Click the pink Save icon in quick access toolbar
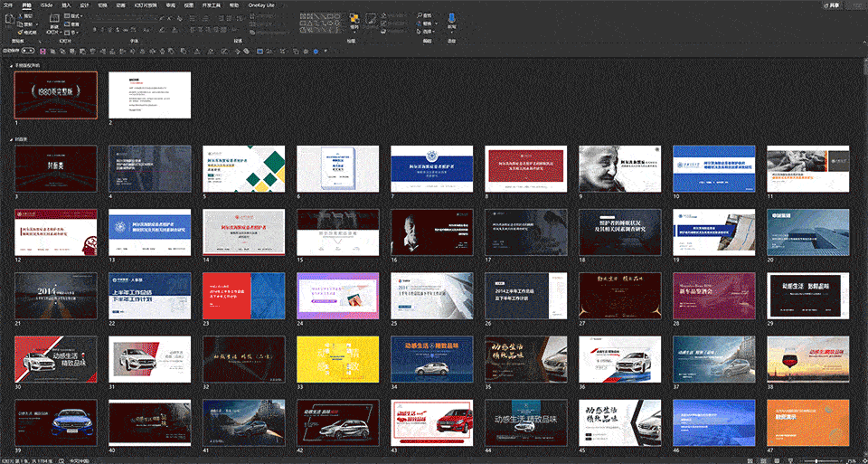Viewport: 868px width, 464px height. pyautogui.click(x=42, y=51)
